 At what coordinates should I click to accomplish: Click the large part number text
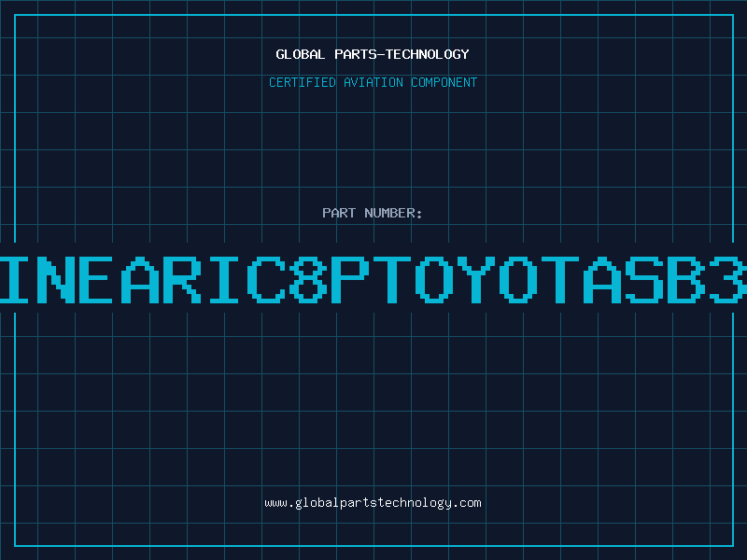tap(373, 280)
